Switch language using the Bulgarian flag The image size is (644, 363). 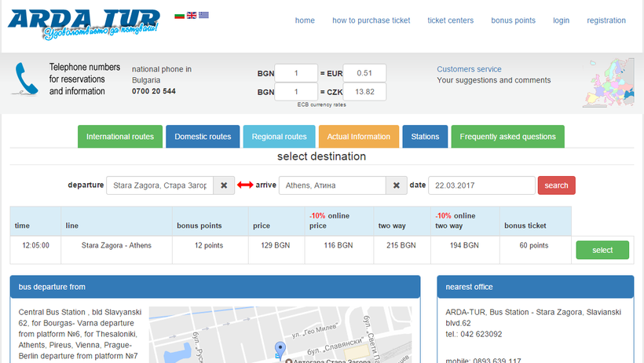coord(179,15)
